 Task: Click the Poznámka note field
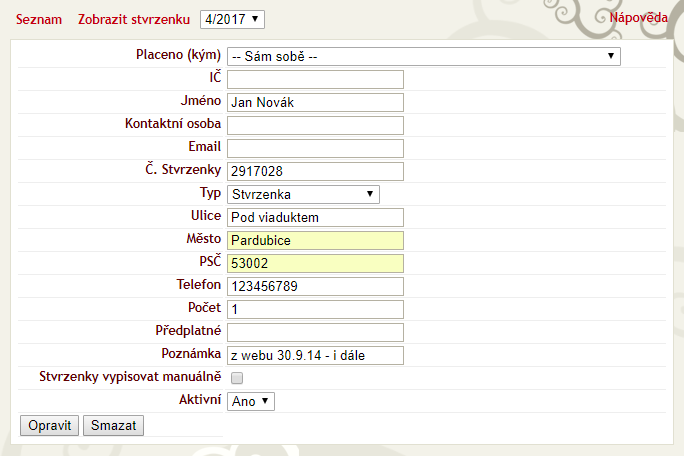pyautogui.click(x=315, y=355)
